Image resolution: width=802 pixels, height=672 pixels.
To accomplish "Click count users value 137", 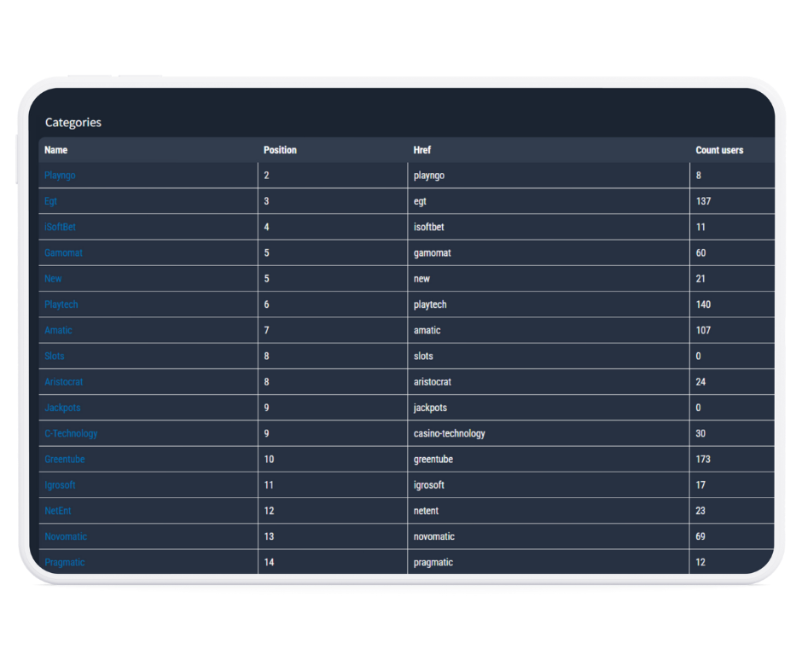I will click(703, 201).
